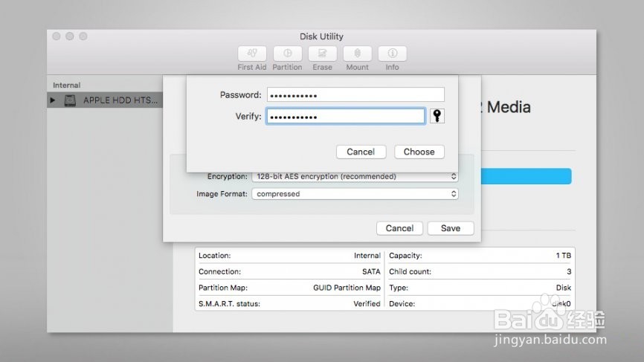Click the blue disk usage bar
Viewport: 644px width, 362px height.
(x=526, y=176)
